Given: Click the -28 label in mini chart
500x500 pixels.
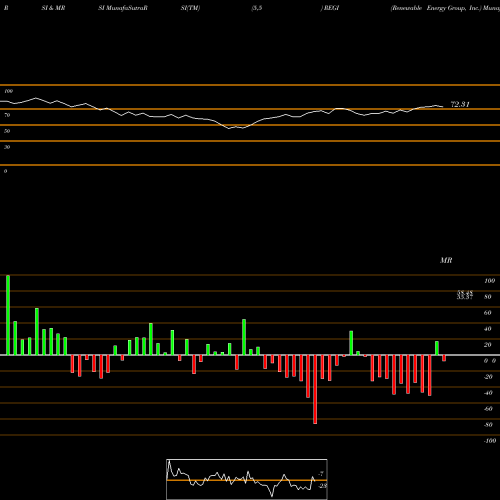Looking at the screenshot, I should (323, 486).
